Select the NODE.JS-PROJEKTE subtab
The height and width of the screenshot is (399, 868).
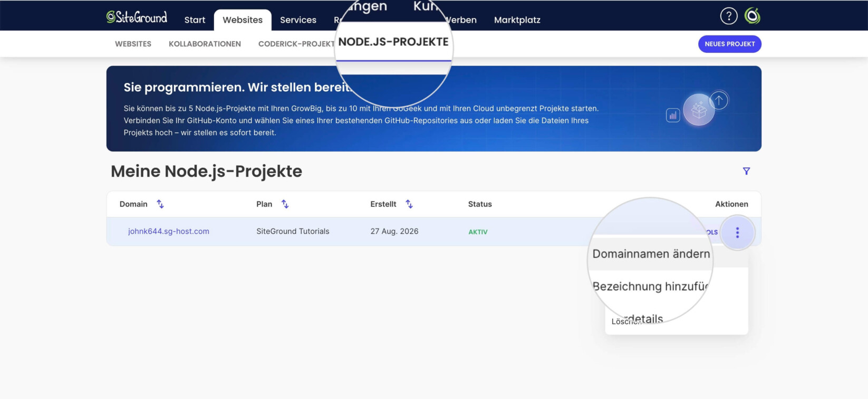tap(393, 42)
